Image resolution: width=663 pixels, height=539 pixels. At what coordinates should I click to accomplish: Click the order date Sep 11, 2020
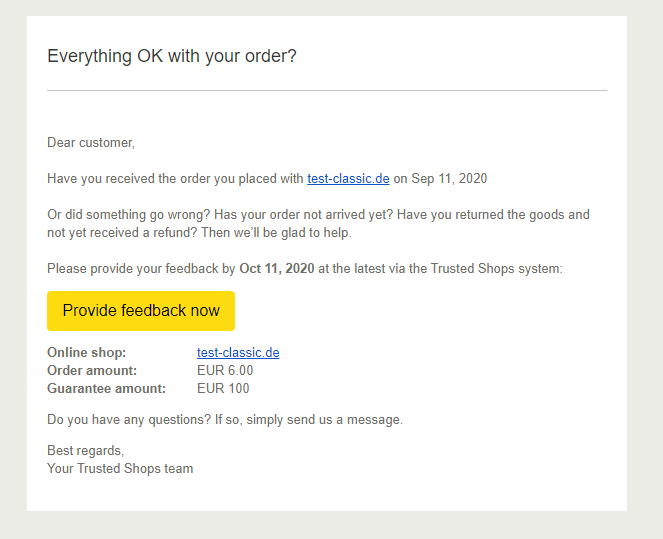(449, 179)
